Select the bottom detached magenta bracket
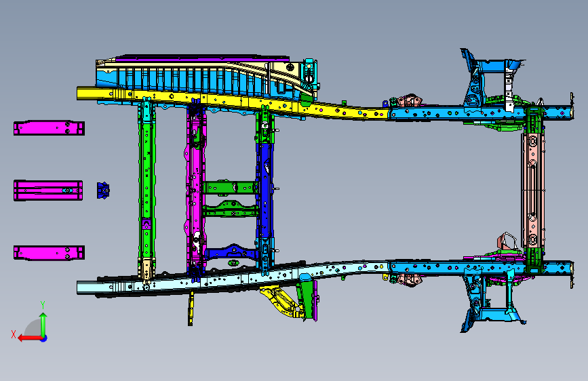Viewport: 588px width, 381px height. (49, 253)
